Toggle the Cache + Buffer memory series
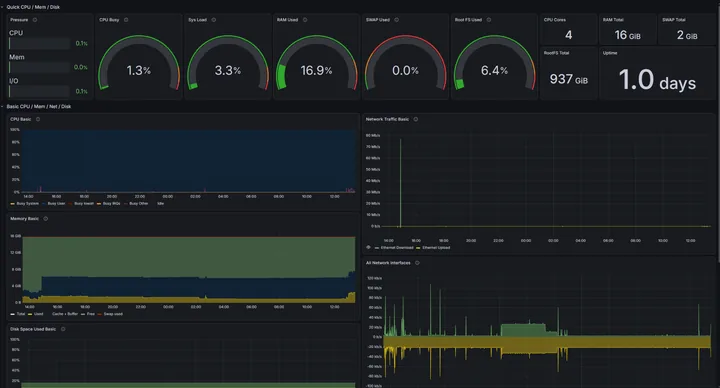720x388 pixels. click(65, 314)
